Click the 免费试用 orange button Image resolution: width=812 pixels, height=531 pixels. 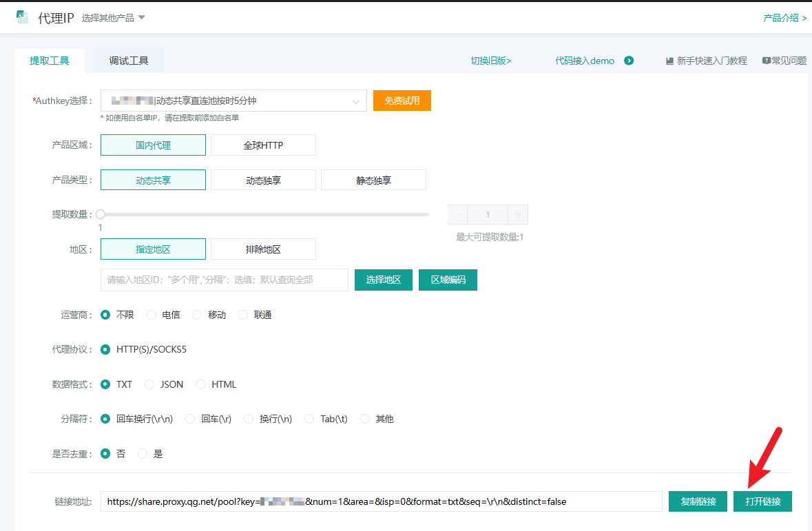click(x=402, y=101)
